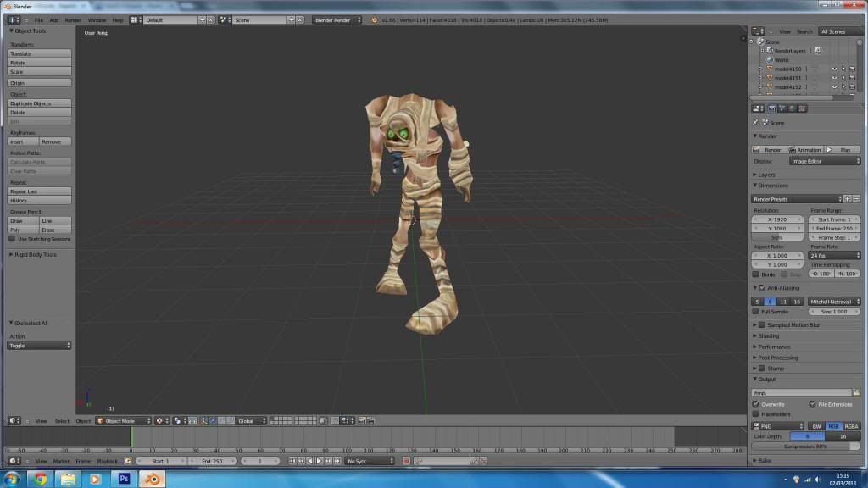The width and height of the screenshot is (868, 488).
Task: Open the 3D viewport editor type selector
Action: (14, 421)
